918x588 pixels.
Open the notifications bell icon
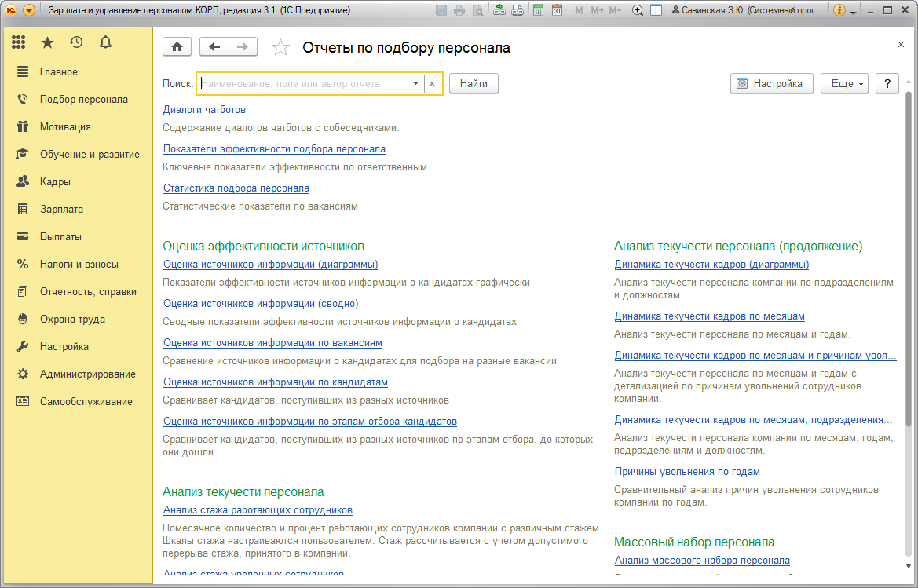click(105, 42)
